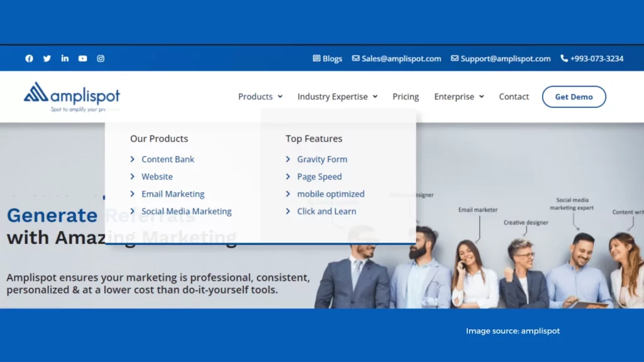Click the Our Products heading
The width and height of the screenshot is (644, 362).
click(x=159, y=139)
